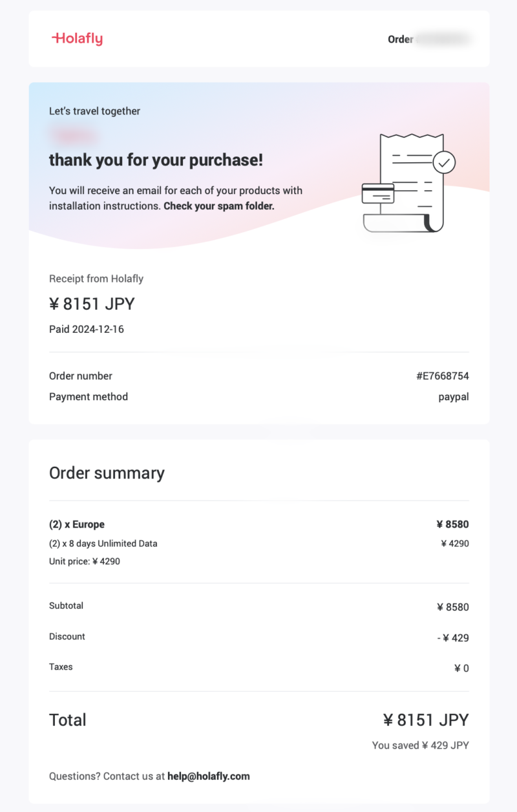The image size is (517, 812).
Task: Click the Holafly logo
Action: [77, 39]
